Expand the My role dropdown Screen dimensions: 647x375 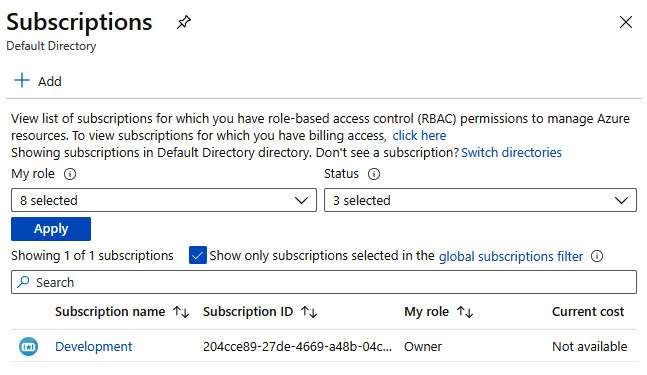(164, 200)
